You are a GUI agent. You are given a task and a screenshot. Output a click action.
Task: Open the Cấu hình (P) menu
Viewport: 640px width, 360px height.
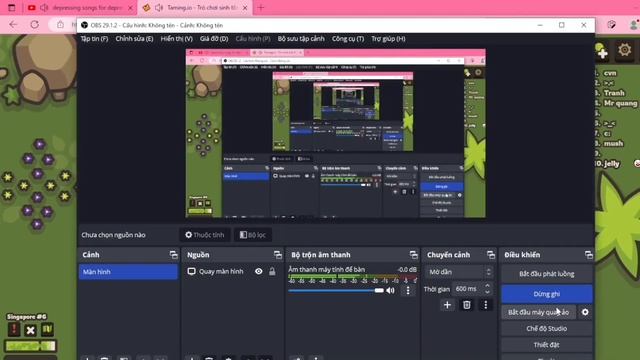click(253, 39)
